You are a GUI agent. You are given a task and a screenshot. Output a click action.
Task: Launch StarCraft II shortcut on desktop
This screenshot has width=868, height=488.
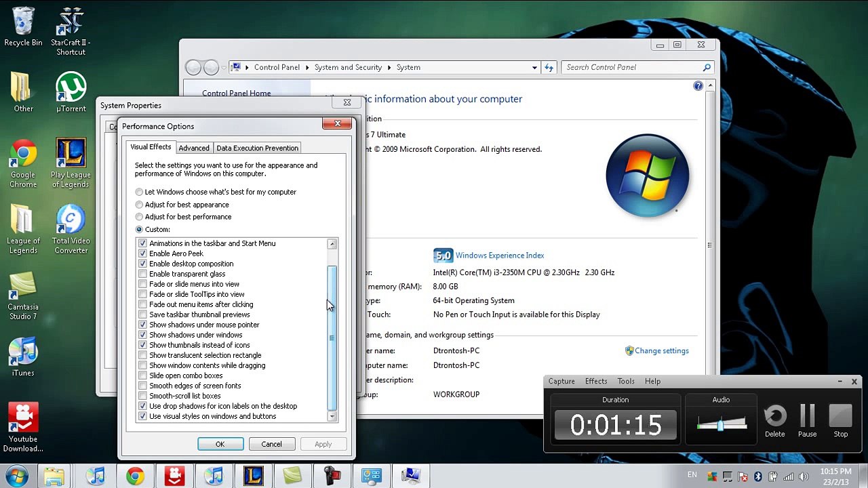pos(71,31)
